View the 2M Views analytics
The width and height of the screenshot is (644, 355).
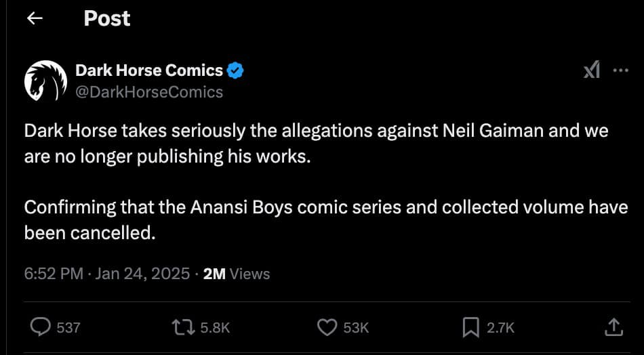[237, 274]
